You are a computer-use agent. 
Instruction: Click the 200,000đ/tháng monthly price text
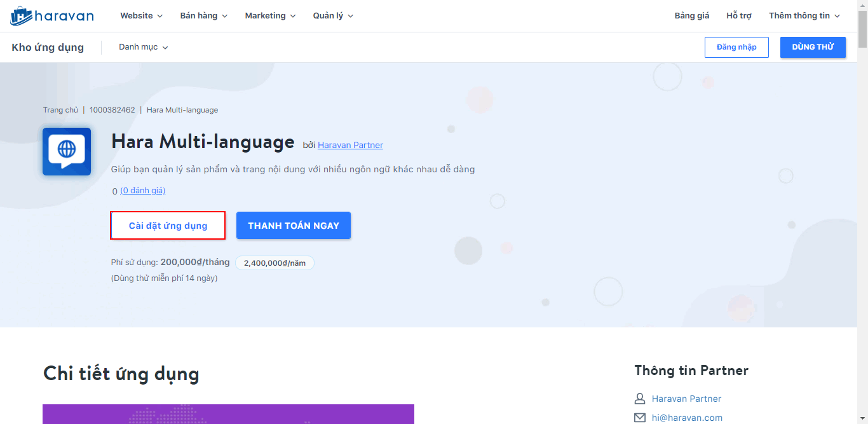[x=195, y=262]
